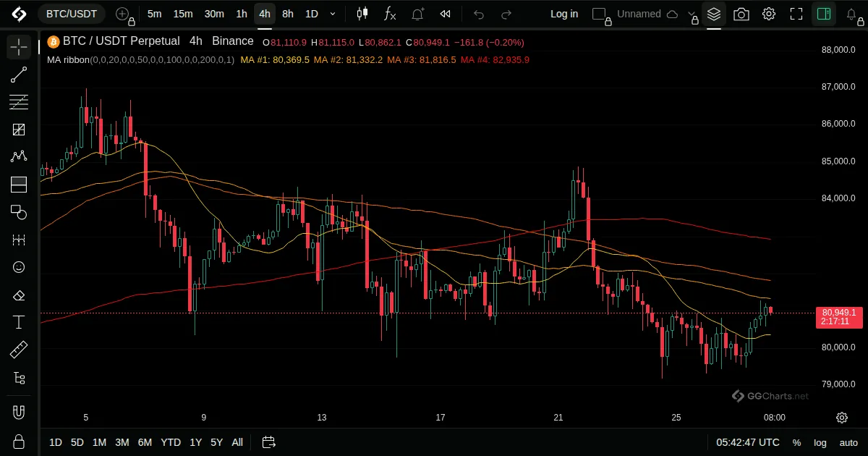Start bar replay mode
868x456 pixels.
(446, 14)
